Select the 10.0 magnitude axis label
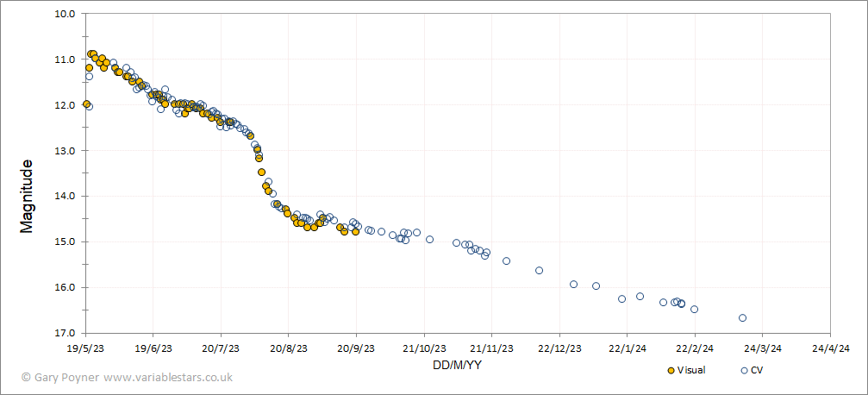 (x=66, y=13)
